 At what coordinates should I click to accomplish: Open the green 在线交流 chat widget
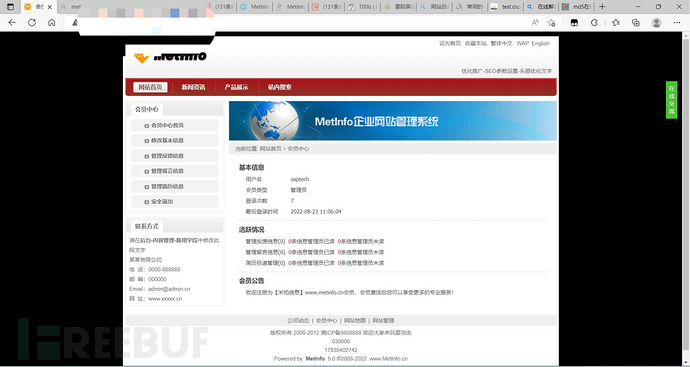[671, 100]
